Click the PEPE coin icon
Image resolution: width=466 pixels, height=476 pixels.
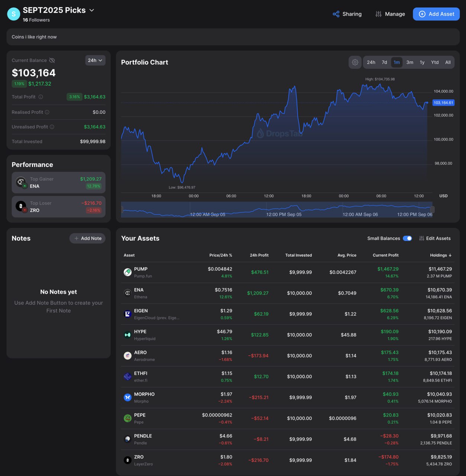(127, 418)
